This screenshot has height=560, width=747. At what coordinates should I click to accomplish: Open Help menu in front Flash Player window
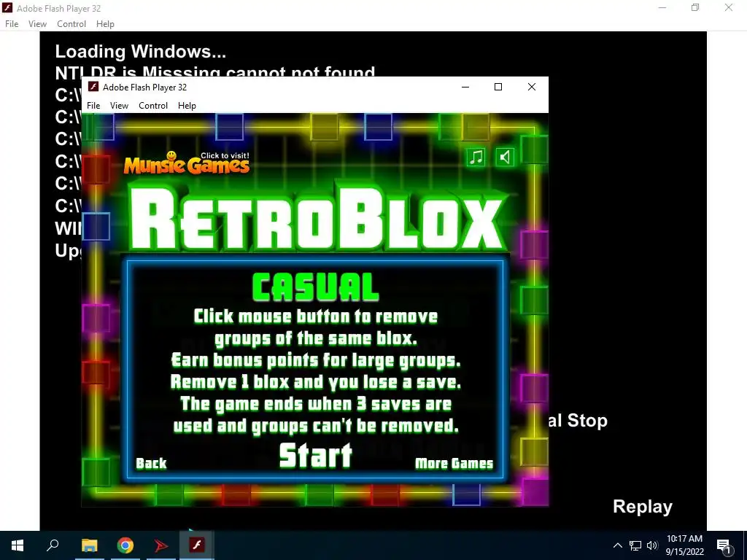(187, 106)
